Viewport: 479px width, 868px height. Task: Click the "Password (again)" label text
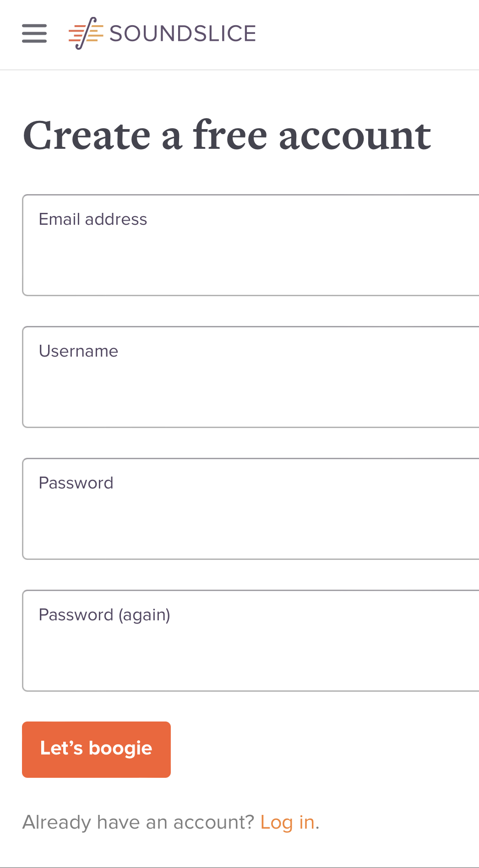tap(104, 615)
